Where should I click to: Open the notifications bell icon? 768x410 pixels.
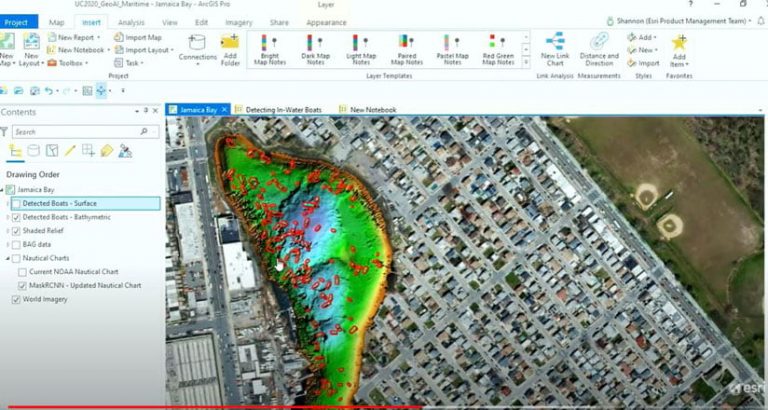point(761,21)
